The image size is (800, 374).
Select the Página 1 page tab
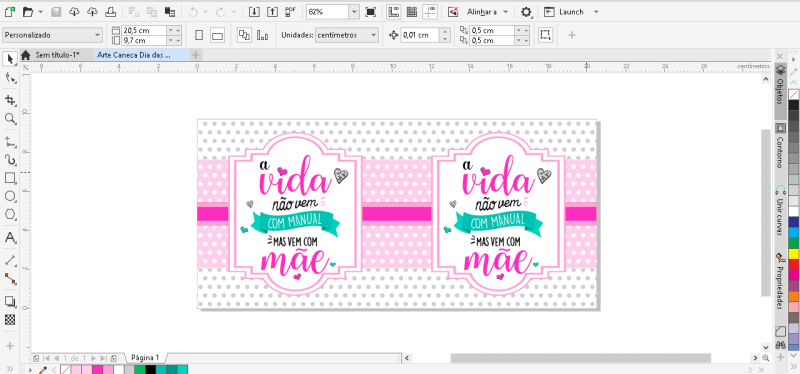(145, 358)
